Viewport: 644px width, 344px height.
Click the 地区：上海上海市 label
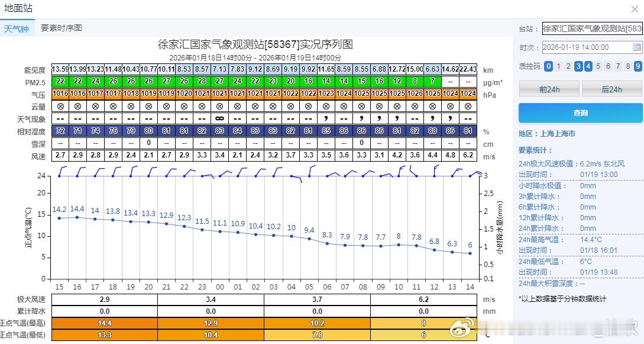pyautogui.click(x=546, y=134)
